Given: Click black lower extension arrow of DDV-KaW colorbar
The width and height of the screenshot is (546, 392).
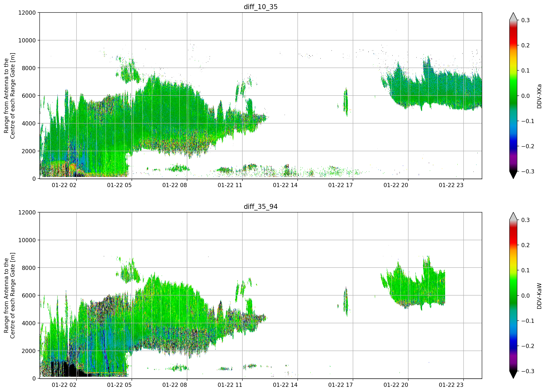Looking at the screenshot, I should pos(513,375).
